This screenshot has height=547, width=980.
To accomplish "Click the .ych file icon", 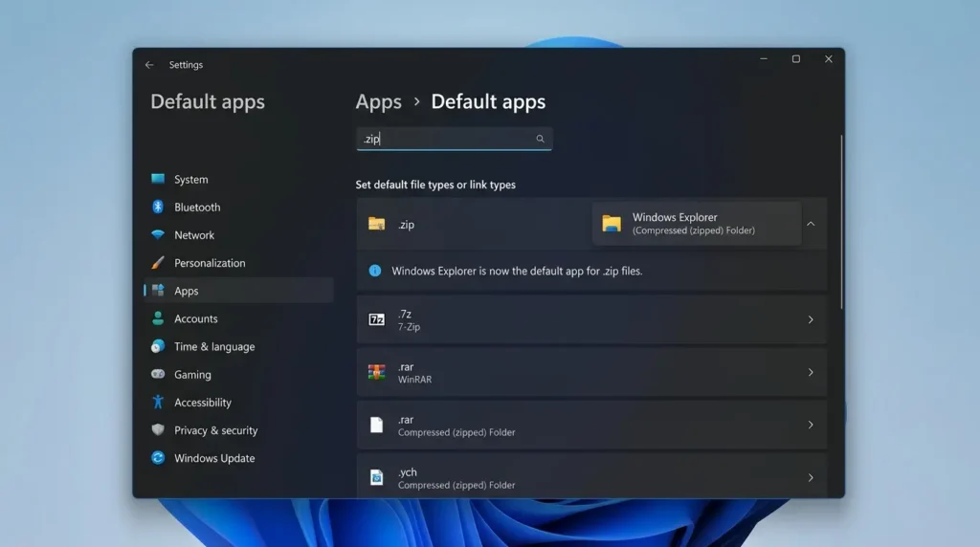I will (376, 478).
